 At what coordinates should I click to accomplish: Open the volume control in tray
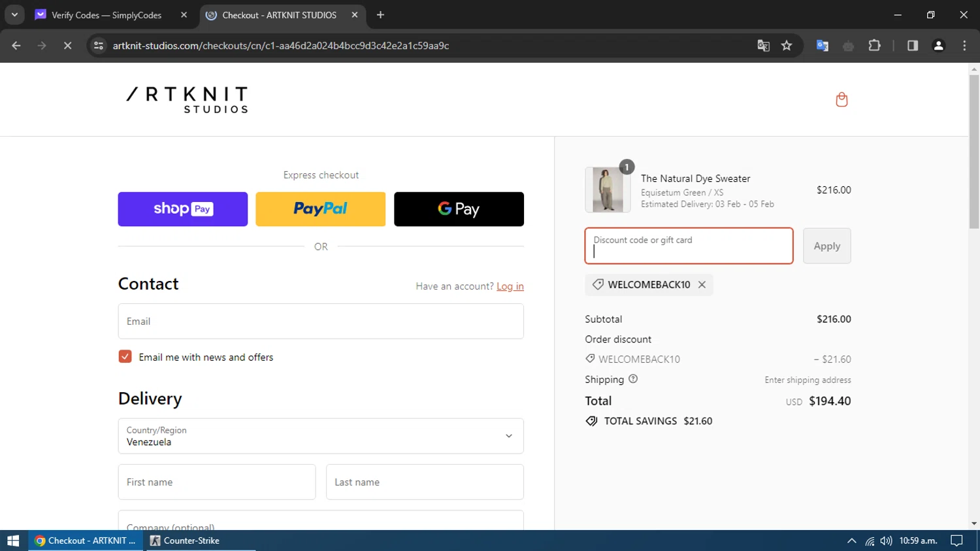click(886, 541)
